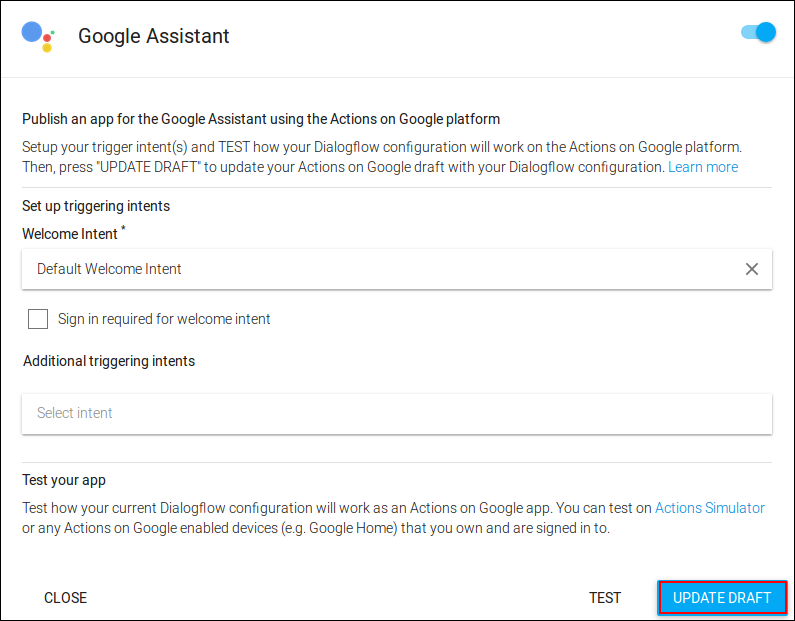The height and width of the screenshot is (621, 795).
Task: Clear the Default Welcome Intent selection
Action: [x=752, y=269]
